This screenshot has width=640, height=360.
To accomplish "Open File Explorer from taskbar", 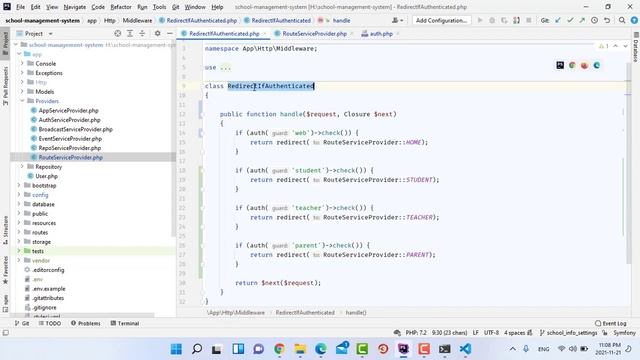I will [300, 349].
